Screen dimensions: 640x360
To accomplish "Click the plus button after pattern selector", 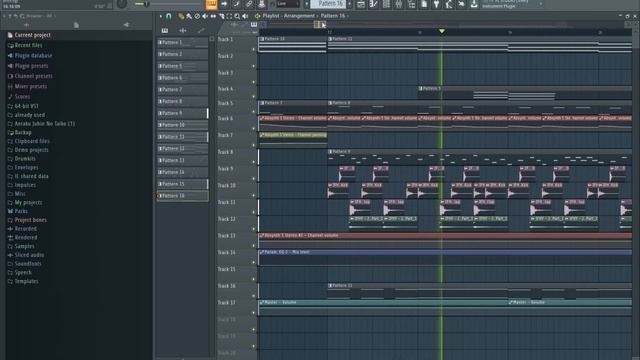I will pyautogui.click(x=350, y=4).
